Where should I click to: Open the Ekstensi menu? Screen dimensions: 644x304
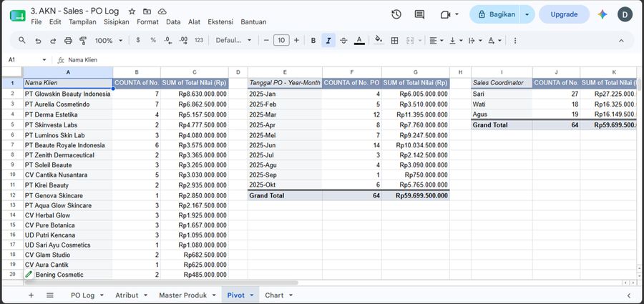(x=220, y=21)
